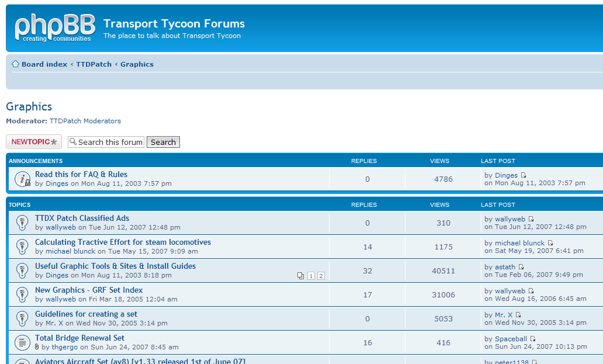The image size is (603, 364).
Task: Click the NEWTOPIC button
Action: point(34,142)
